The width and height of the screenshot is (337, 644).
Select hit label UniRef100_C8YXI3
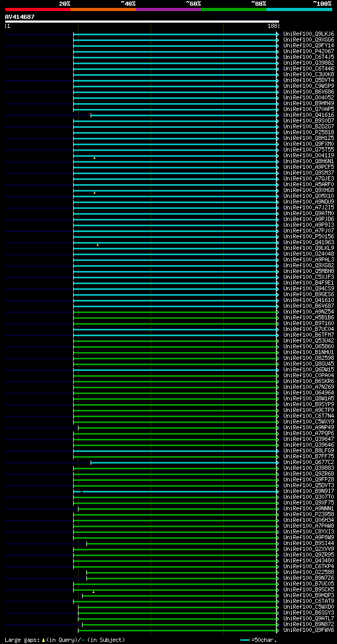[309, 532]
